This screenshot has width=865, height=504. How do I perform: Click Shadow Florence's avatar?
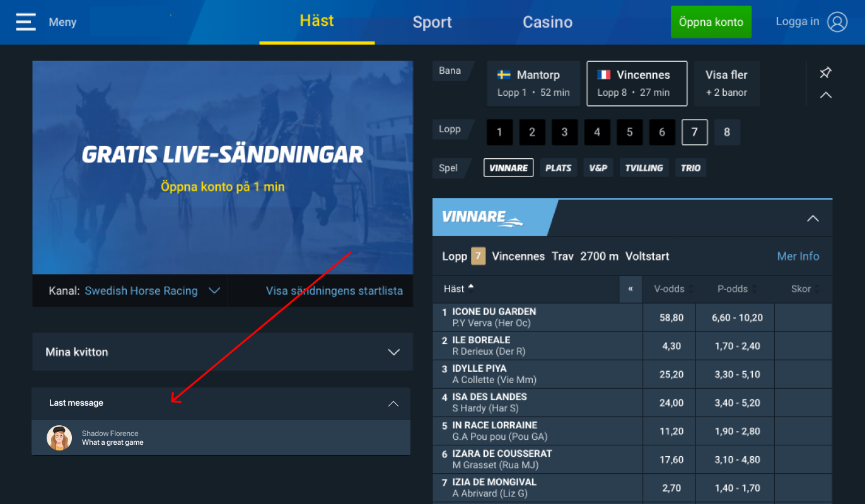click(x=59, y=438)
